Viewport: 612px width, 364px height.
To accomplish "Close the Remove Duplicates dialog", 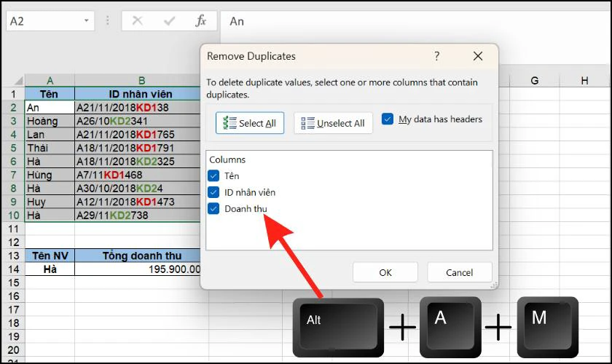I will coord(478,56).
